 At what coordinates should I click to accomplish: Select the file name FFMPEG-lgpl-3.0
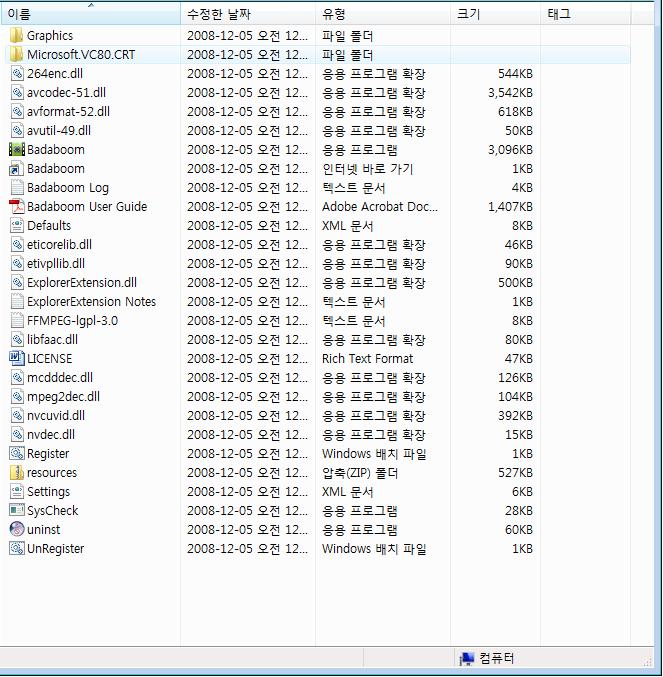coord(72,321)
